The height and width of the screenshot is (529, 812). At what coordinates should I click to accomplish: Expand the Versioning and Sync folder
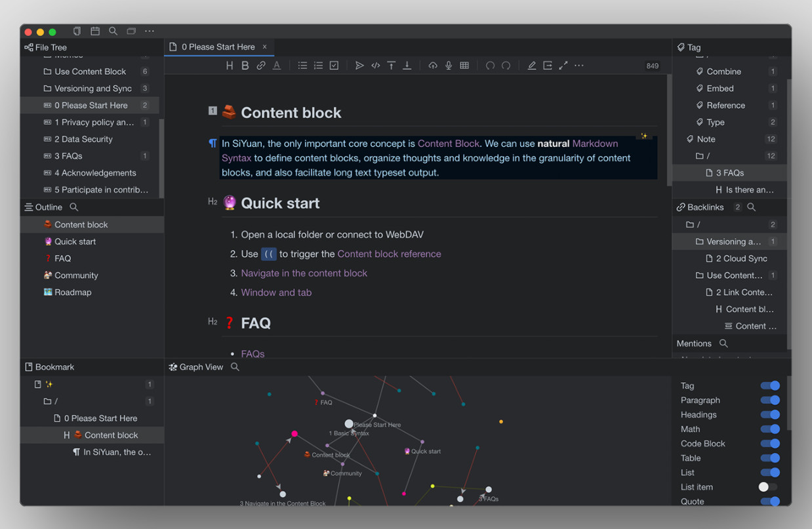click(x=90, y=88)
